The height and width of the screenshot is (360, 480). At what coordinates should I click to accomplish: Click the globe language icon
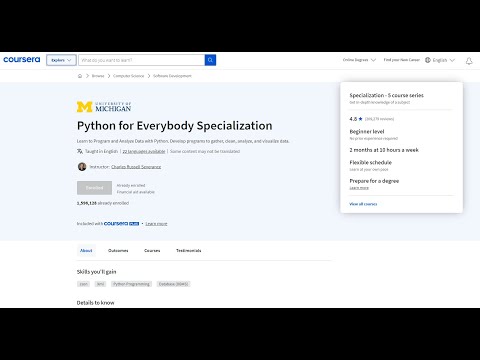click(428, 60)
